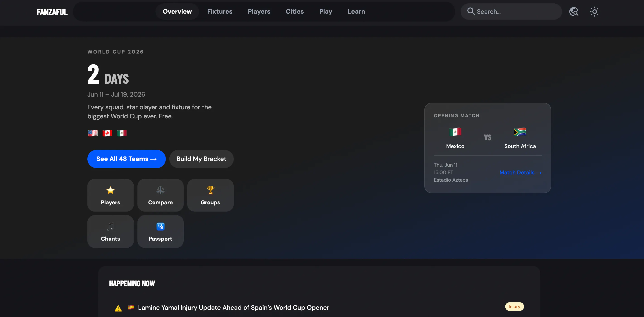Click the FANZAFUL logo

52,12
